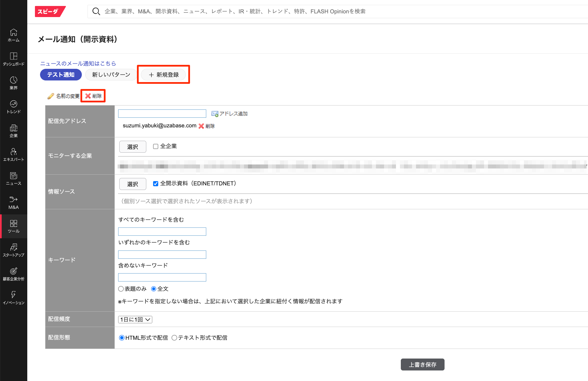Viewport: 588px width, 381px height.
Task: Open the トレンド section in the sidebar
Action: pyautogui.click(x=13, y=107)
